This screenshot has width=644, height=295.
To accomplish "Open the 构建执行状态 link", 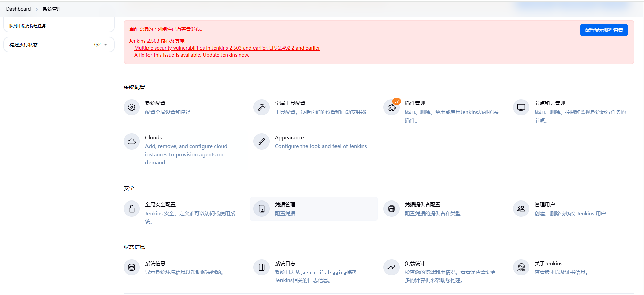I will click(x=24, y=45).
